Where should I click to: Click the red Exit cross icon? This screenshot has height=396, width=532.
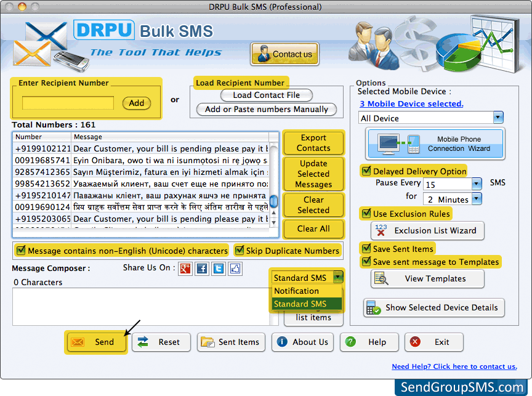coord(415,342)
